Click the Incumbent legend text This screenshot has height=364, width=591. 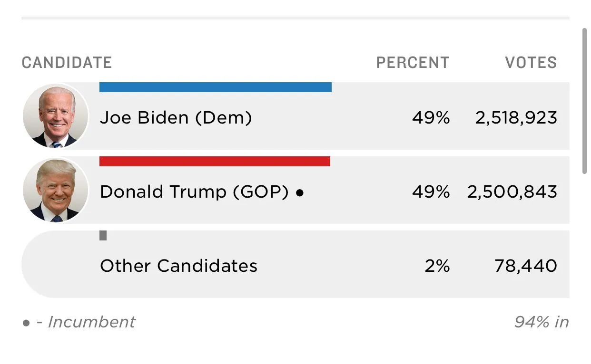pos(91,322)
